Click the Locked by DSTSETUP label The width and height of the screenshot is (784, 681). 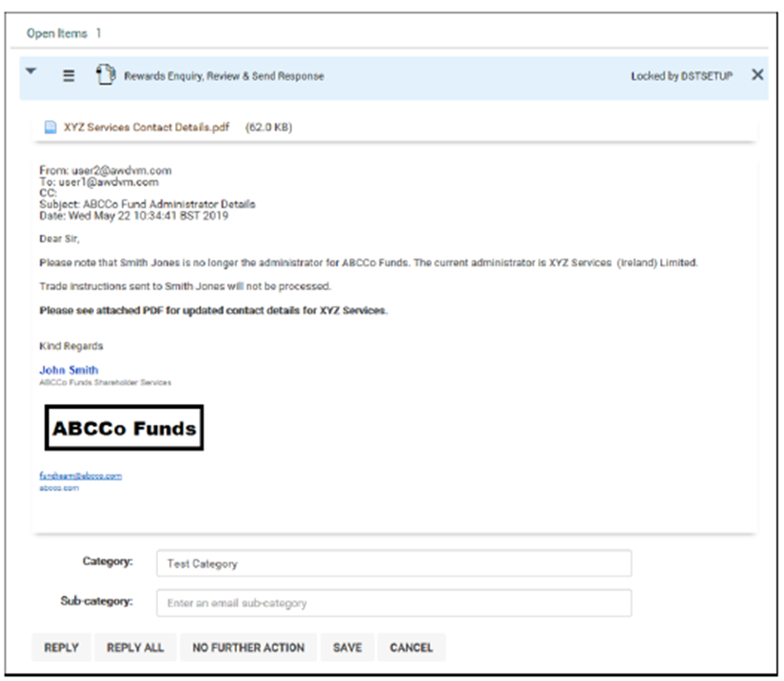(681, 76)
